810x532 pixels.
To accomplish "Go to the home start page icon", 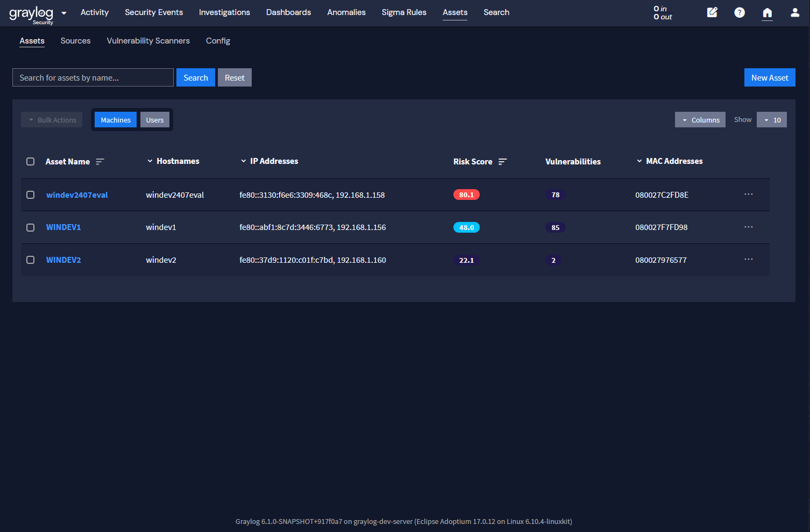I will (768, 12).
